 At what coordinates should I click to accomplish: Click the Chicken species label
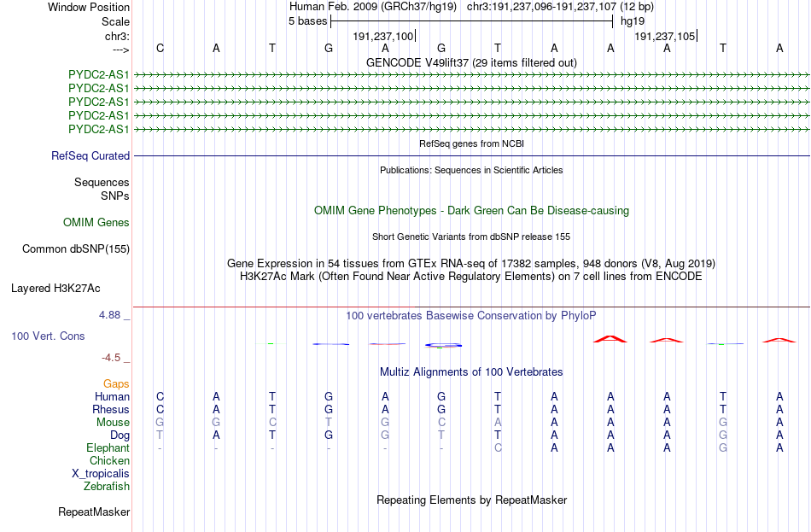[109, 460]
